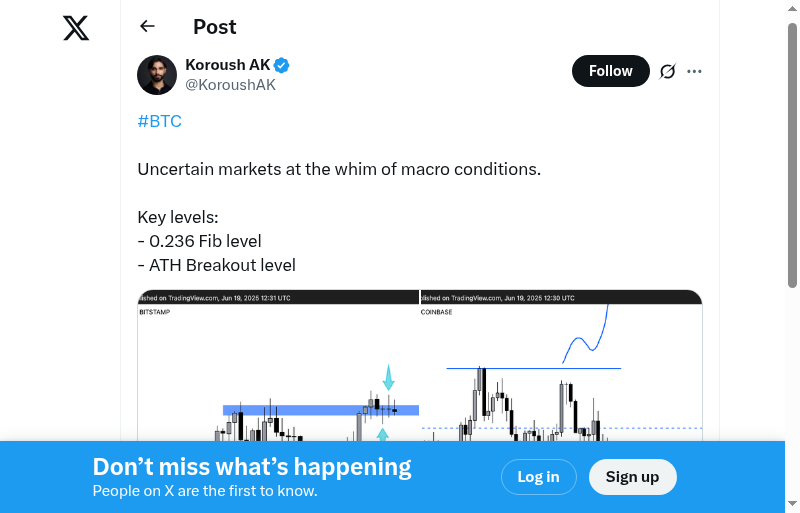800x513 pixels.
Task: Click the vertical scrollbar thumb
Action: 792,150
